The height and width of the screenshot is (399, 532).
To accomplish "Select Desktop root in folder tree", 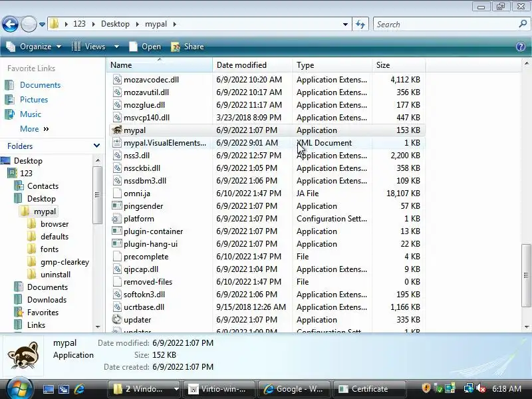I will tap(28, 161).
